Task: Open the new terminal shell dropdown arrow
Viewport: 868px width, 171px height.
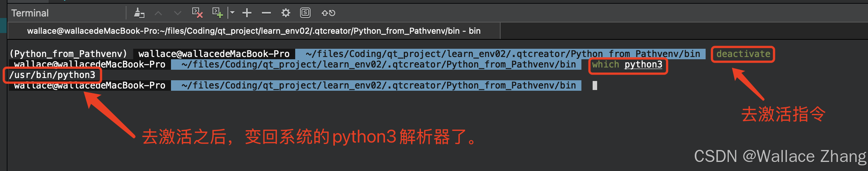Action: click(x=232, y=13)
